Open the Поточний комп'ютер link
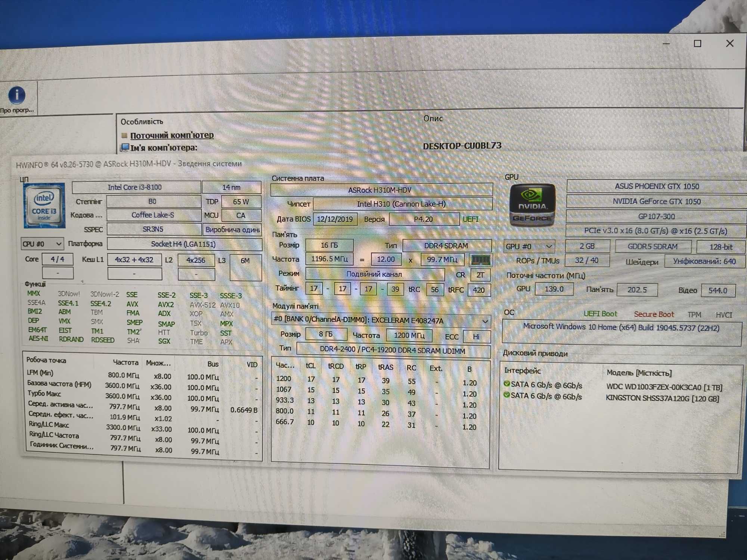The width and height of the screenshot is (747, 560). point(172,135)
